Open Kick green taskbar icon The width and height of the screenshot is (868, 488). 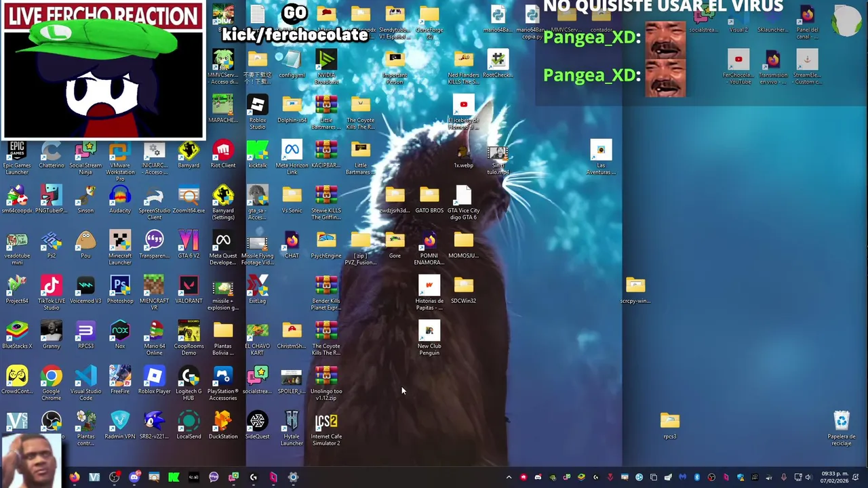coord(174,477)
